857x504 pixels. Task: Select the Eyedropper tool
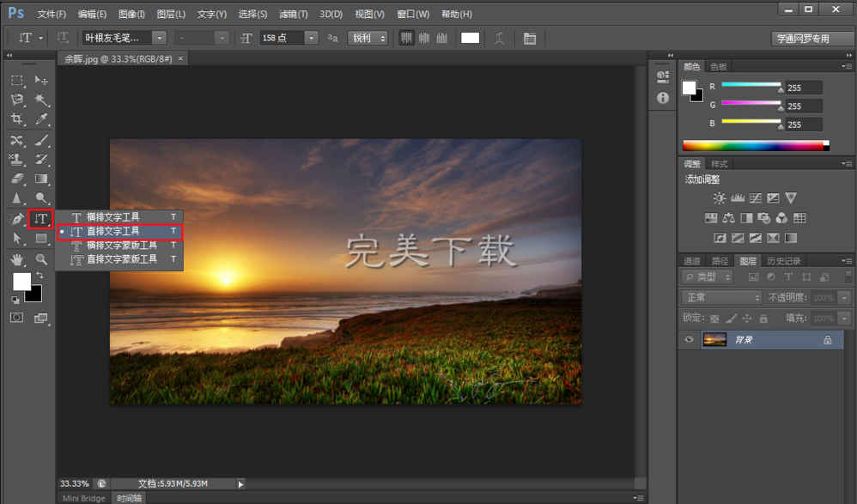tap(41, 119)
